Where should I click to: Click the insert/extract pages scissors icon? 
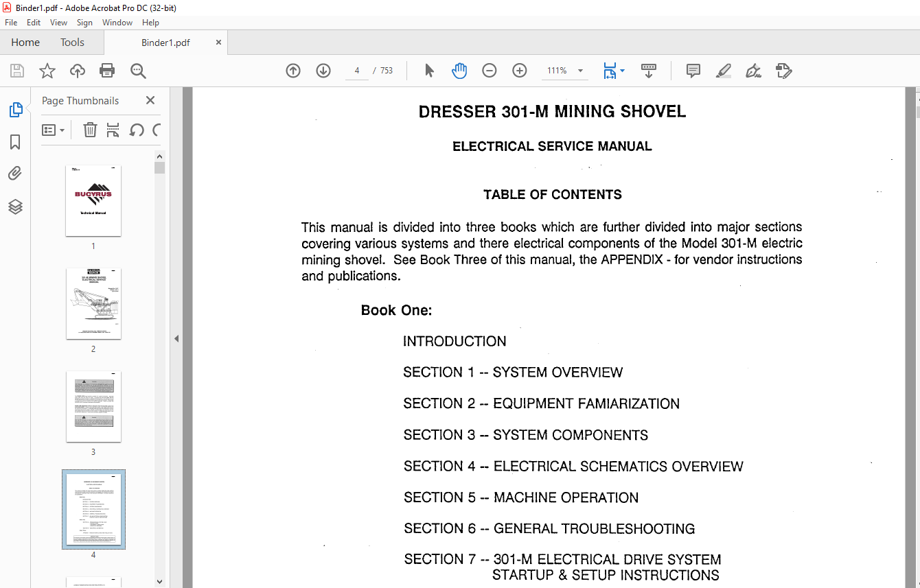point(113,130)
